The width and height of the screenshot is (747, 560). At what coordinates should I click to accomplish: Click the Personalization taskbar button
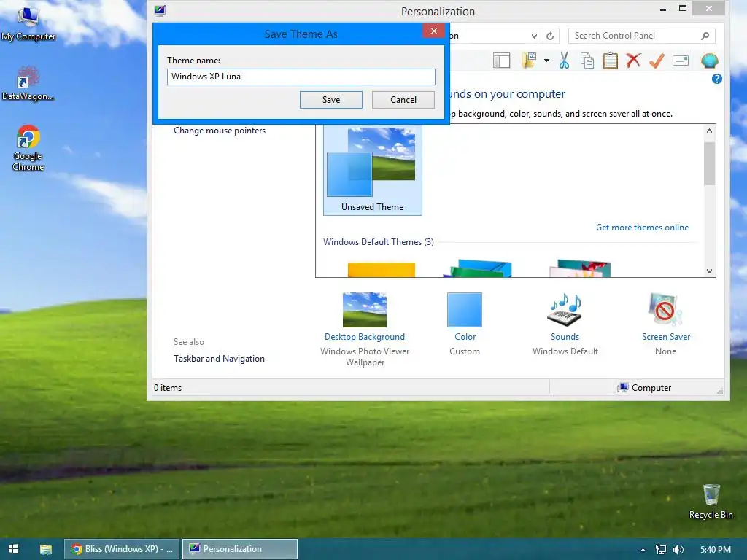[x=240, y=549]
